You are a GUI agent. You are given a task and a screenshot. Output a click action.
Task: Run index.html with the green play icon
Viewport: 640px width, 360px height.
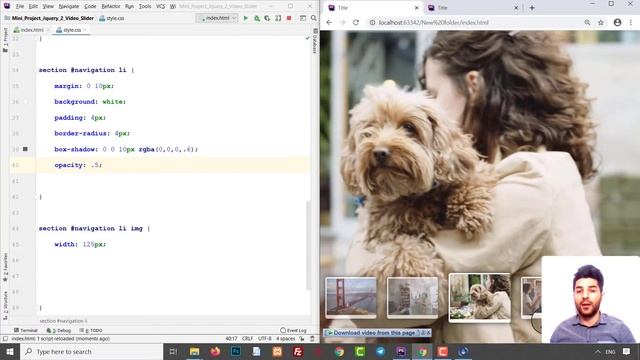246,18
